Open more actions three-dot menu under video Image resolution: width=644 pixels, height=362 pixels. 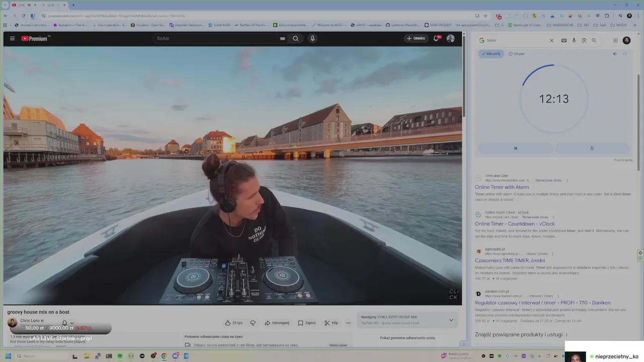[x=348, y=323]
